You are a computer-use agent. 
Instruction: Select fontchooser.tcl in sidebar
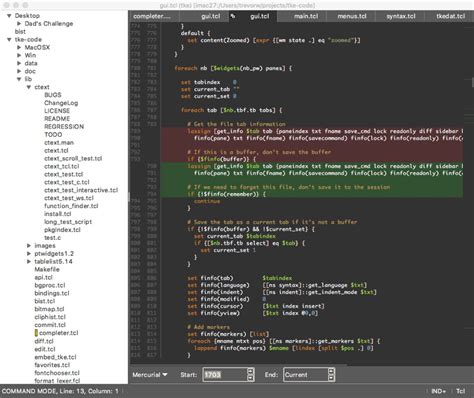pos(57,373)
